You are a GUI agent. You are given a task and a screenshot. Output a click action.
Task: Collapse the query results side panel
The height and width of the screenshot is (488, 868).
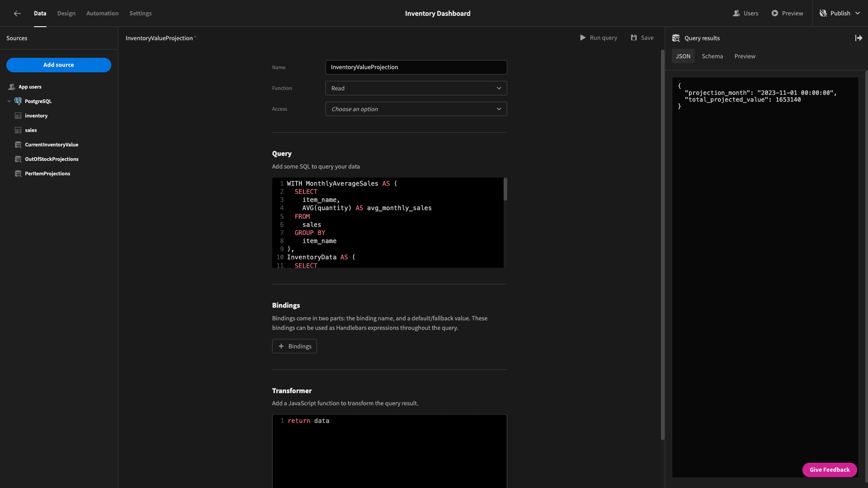[x=859, y=38]
